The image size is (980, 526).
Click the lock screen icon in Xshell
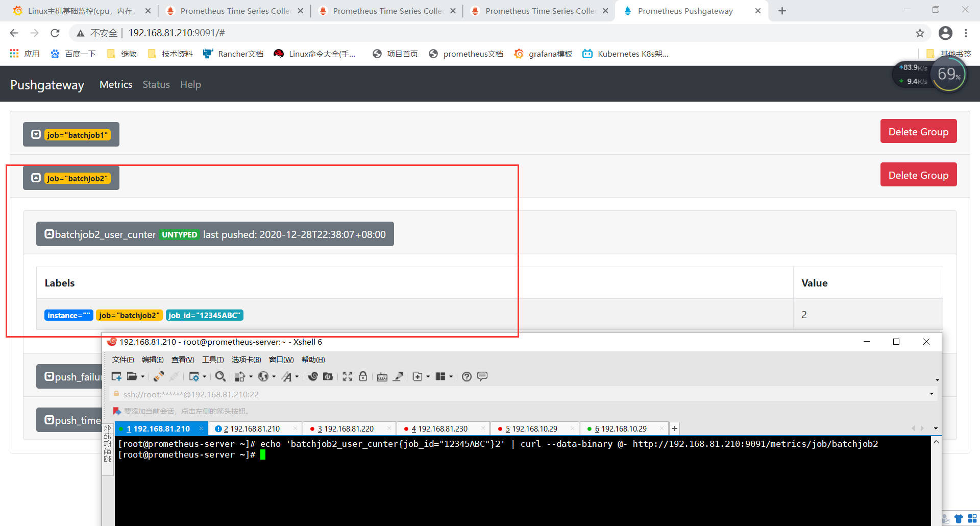(x=363, y=376)
